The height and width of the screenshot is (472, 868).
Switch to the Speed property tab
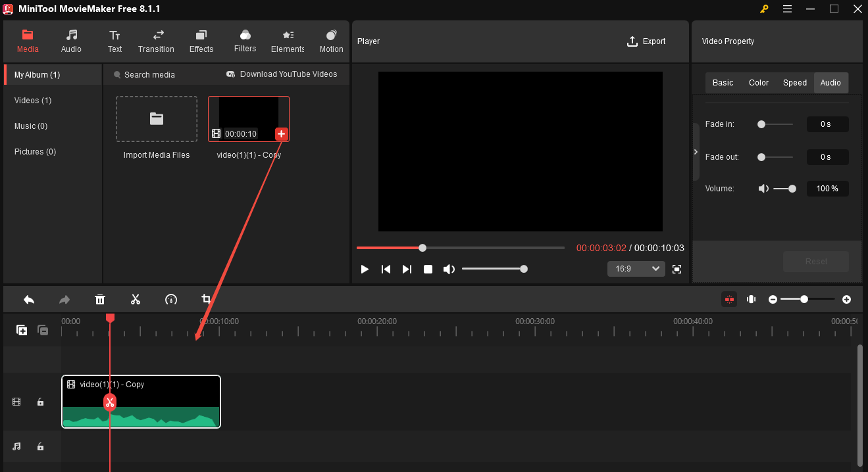tap(795, 83)
